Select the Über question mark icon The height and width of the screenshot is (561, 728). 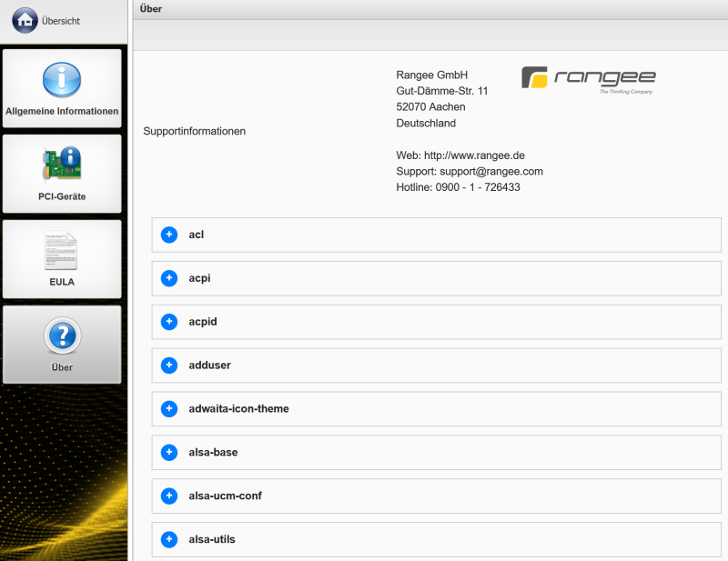[x=62, y=335]
